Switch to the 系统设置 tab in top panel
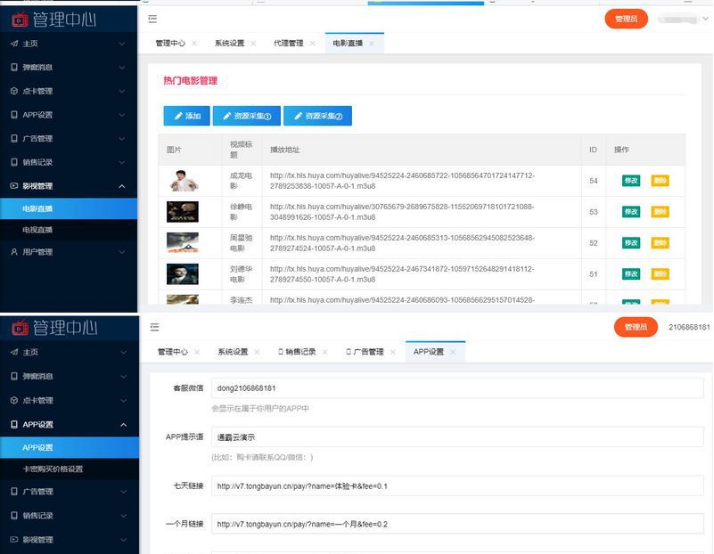This screenshot has width=714, height=554. pyautogui.click(x=230, y=43)
